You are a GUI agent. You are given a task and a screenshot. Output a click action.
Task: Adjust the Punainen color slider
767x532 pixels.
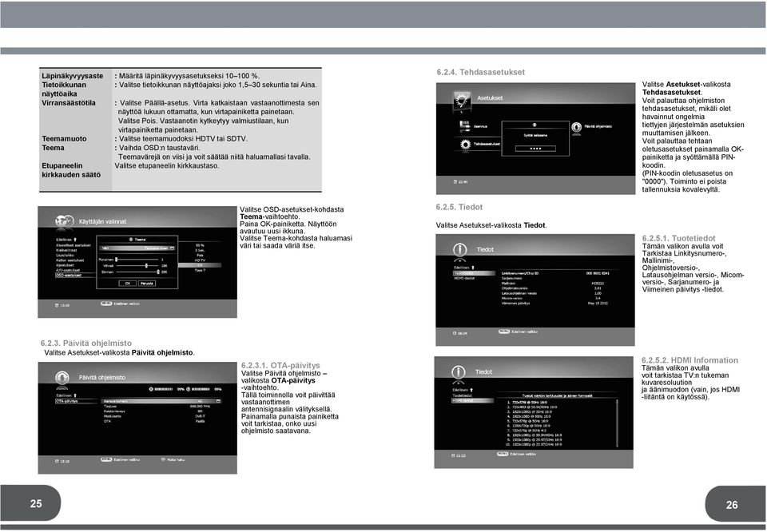[137, 260]
